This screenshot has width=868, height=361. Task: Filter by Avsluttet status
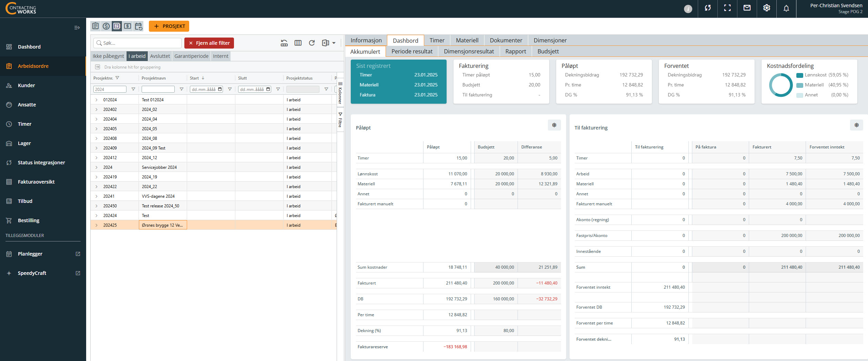tap(160, 56)
